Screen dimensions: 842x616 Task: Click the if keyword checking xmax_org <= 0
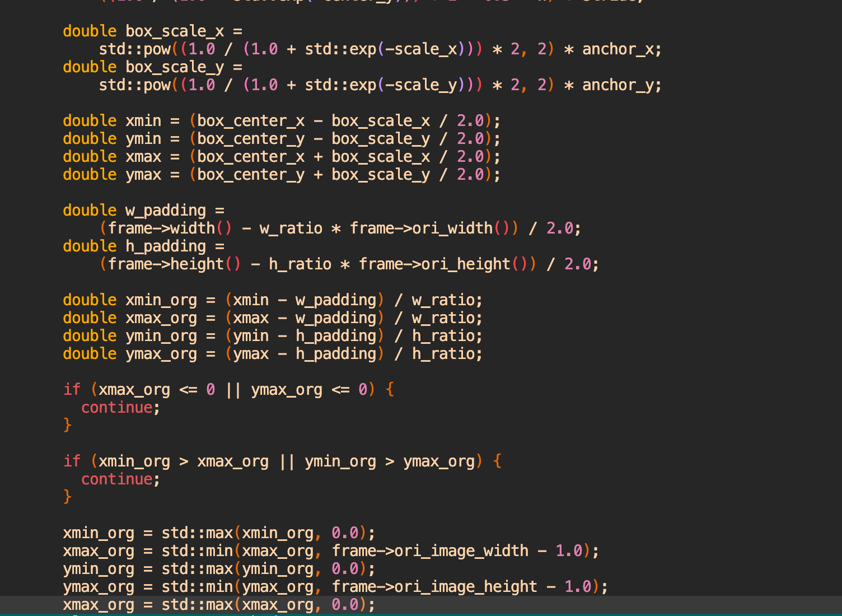(x=72, y=390)
